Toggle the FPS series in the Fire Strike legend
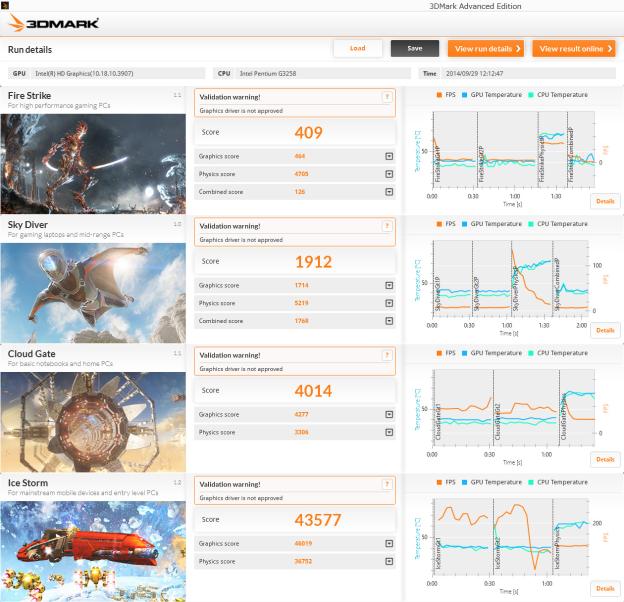The height and width of the screenshot is (602, 624). point(446,95)
